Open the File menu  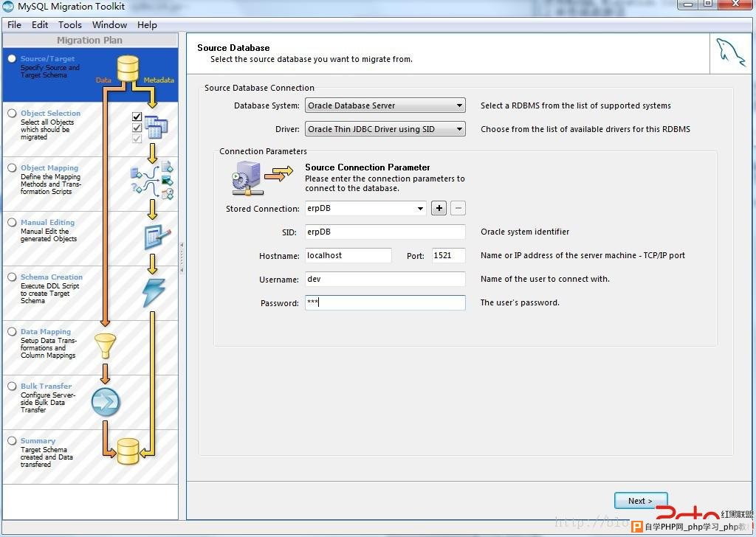pyautogui.click(x=14, y=24)
